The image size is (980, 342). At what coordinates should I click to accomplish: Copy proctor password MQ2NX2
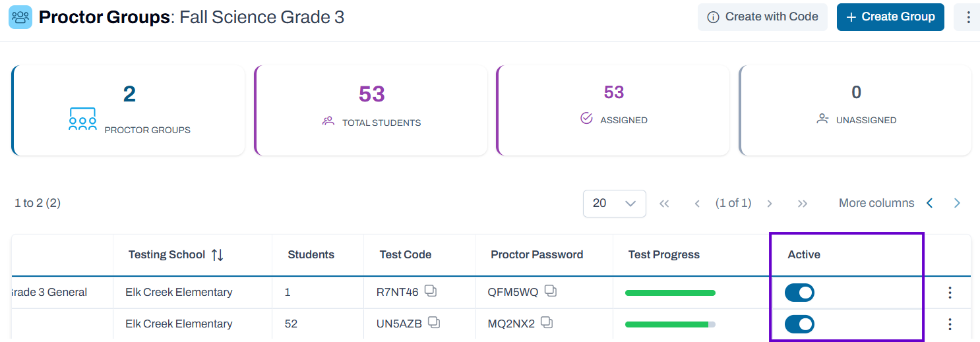pos(546,322)
